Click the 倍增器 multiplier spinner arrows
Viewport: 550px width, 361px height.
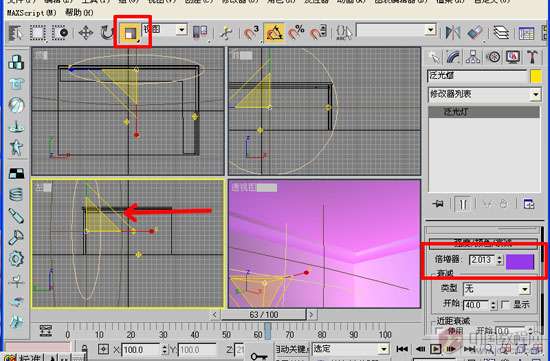click(x=499, y=260)
